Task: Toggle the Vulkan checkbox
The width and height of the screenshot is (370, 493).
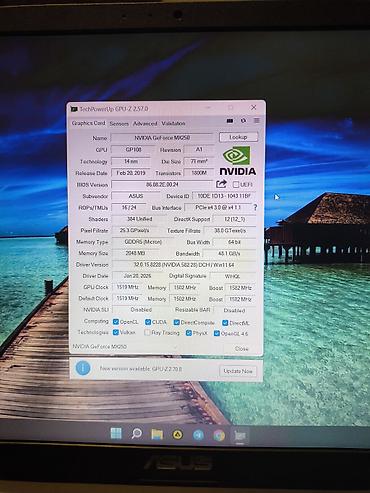Action: [116, 332]
